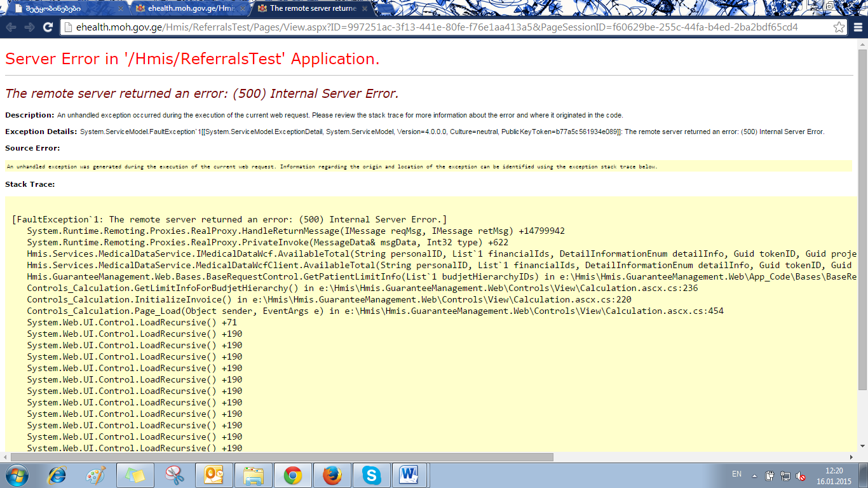Open Skype from the taskbar
The height and width of the screenshot is (488, 868).
tap(371, 475)
